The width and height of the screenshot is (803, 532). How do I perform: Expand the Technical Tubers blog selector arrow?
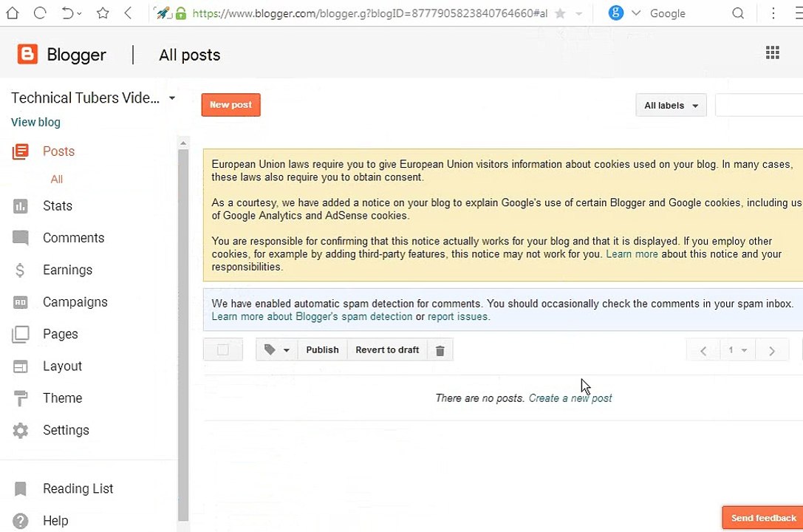172,98
